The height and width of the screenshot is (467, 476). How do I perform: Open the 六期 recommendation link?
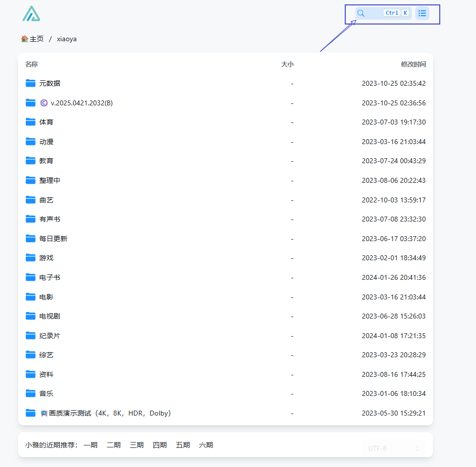point(206,445)
